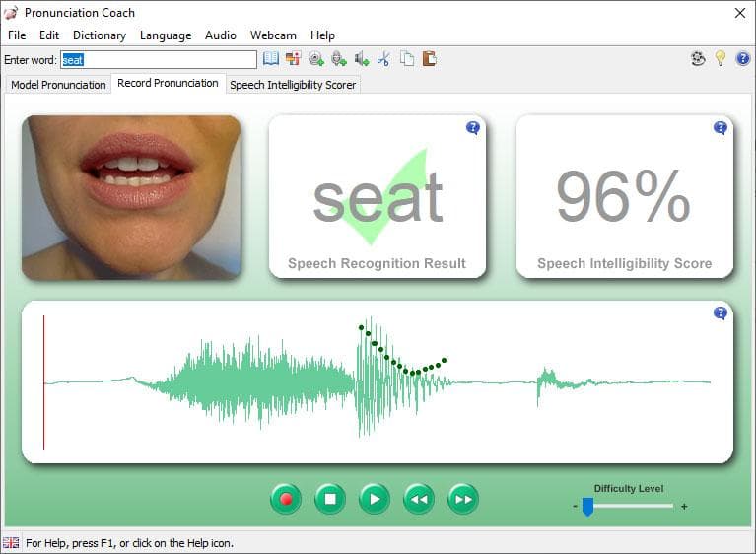Open the Audio menu
756x554 pixels.
(221, 35)
